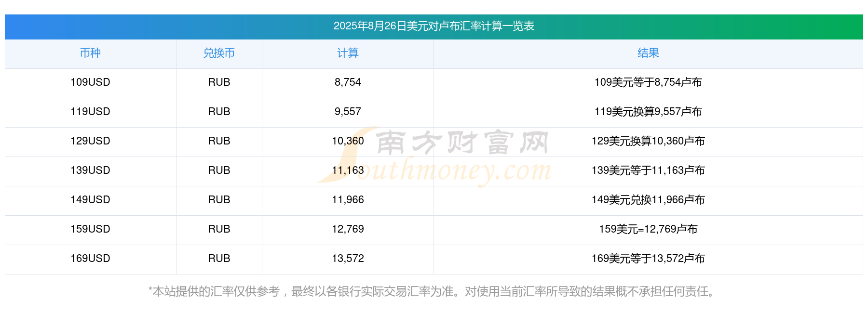Click the value '13,572' in 计算 column
868x313 pixels.
pyautogui.click(x=348, y=259)
